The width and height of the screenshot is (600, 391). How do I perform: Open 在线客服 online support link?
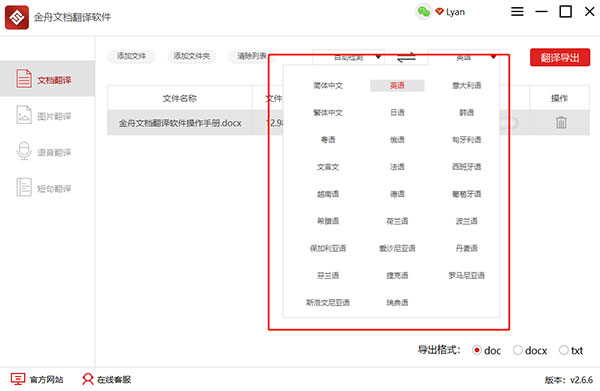(x=114, y=379)
